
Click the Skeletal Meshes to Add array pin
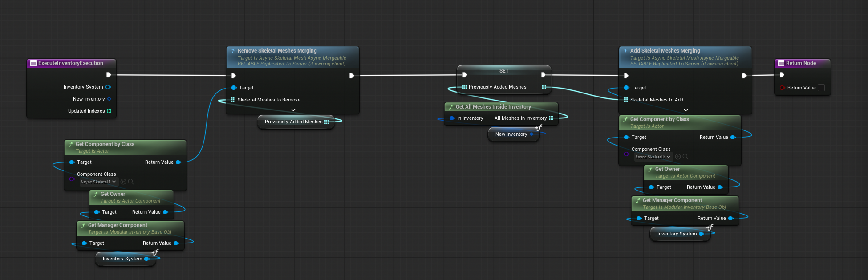point(626,100)
